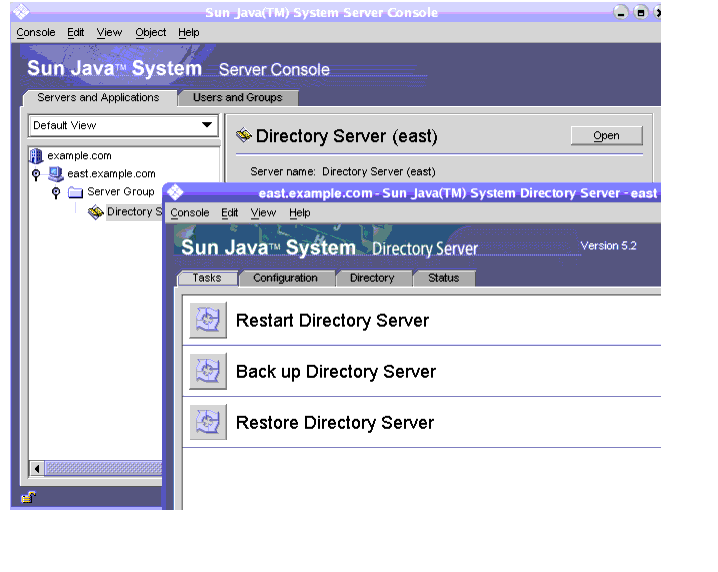Open View menu in Server Console window
The image size is (718, 572).
(109, 33)
